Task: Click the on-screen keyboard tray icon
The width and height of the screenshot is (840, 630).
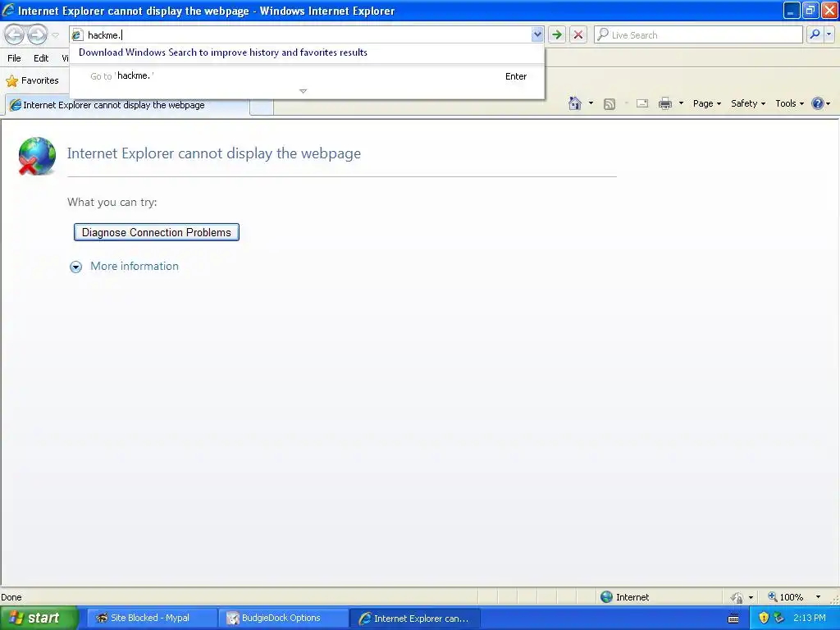Action: 734,619
